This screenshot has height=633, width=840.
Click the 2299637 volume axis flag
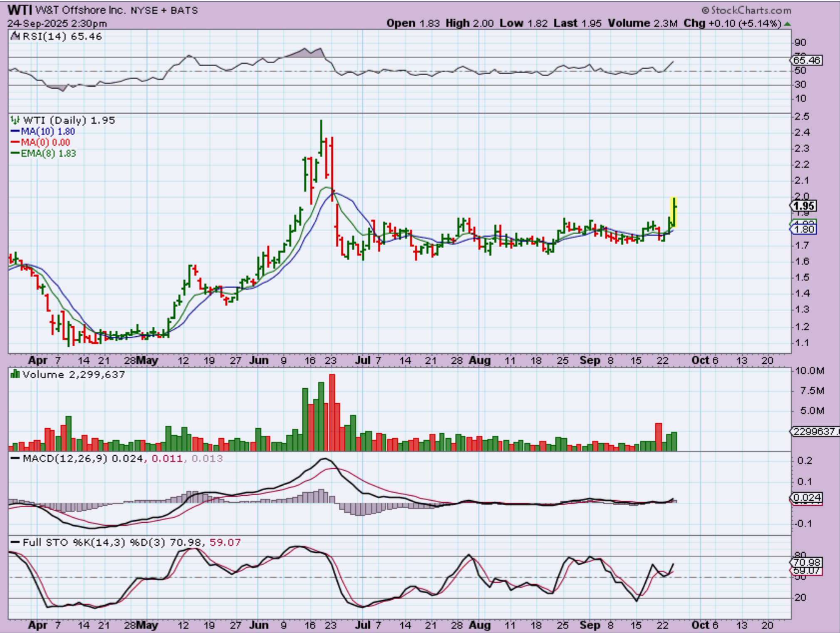pyautogui.click(x=815, y=432)
